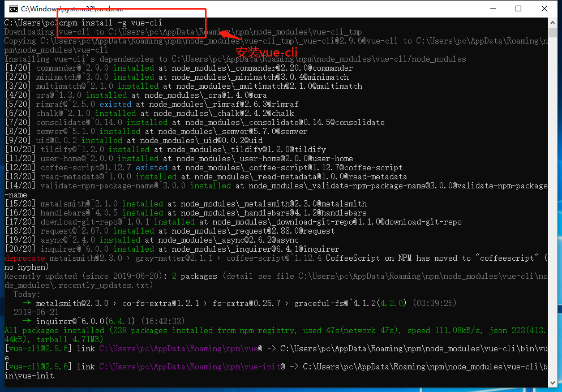Click the purple 'npm\vue@' link path
The height and width of the screenshot is (392, 562).
[x=181, y=348]
